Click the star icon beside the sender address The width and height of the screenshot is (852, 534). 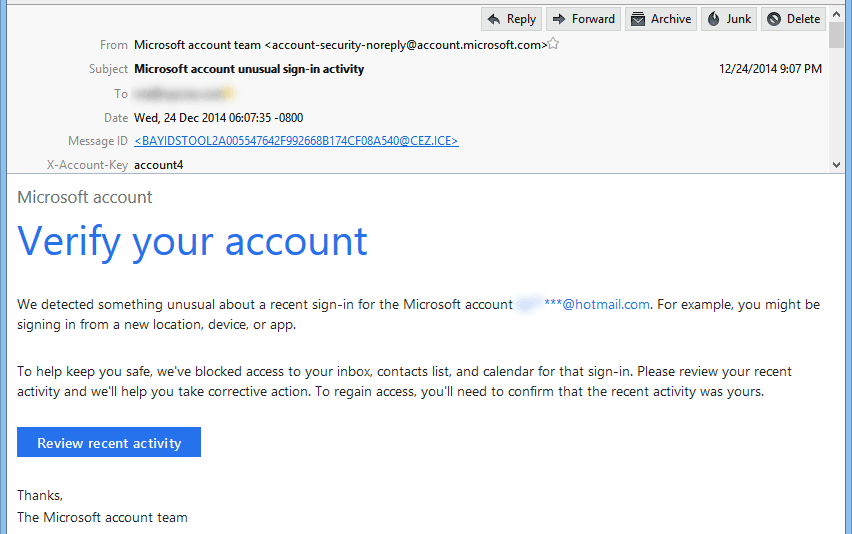tap(554, 45)
